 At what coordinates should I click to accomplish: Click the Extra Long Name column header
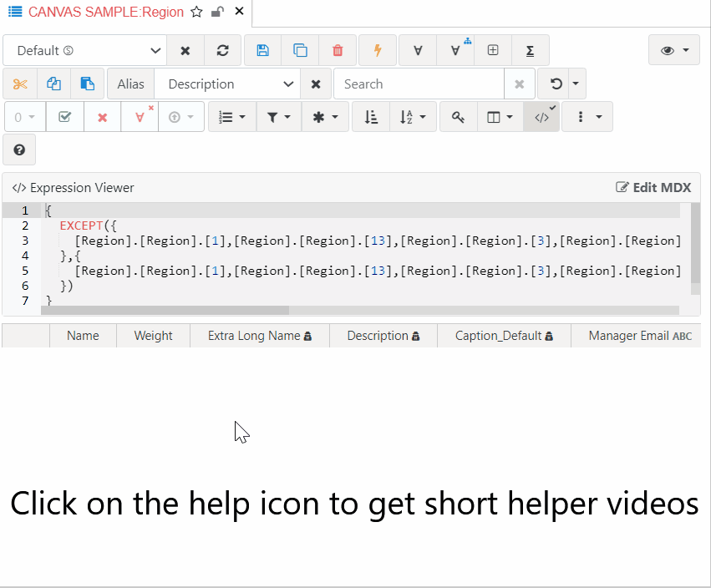tap(259, 336)
